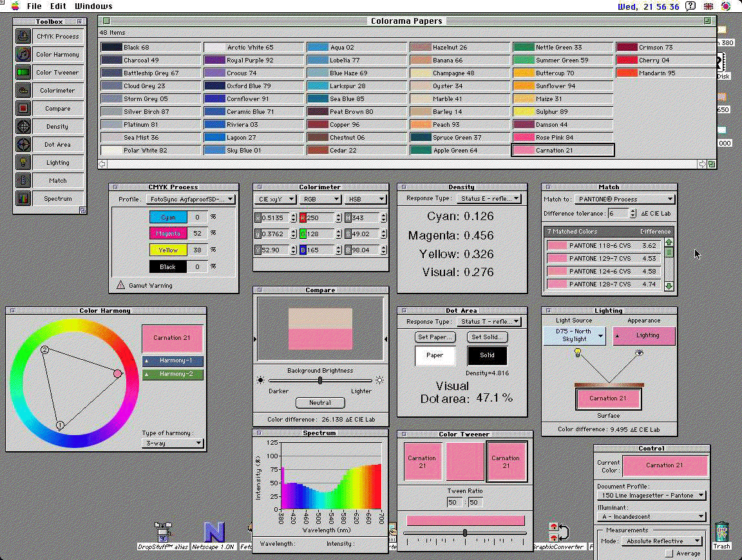
Task: Select harmony node 2 on color wheel
Action: click(44, 350)
